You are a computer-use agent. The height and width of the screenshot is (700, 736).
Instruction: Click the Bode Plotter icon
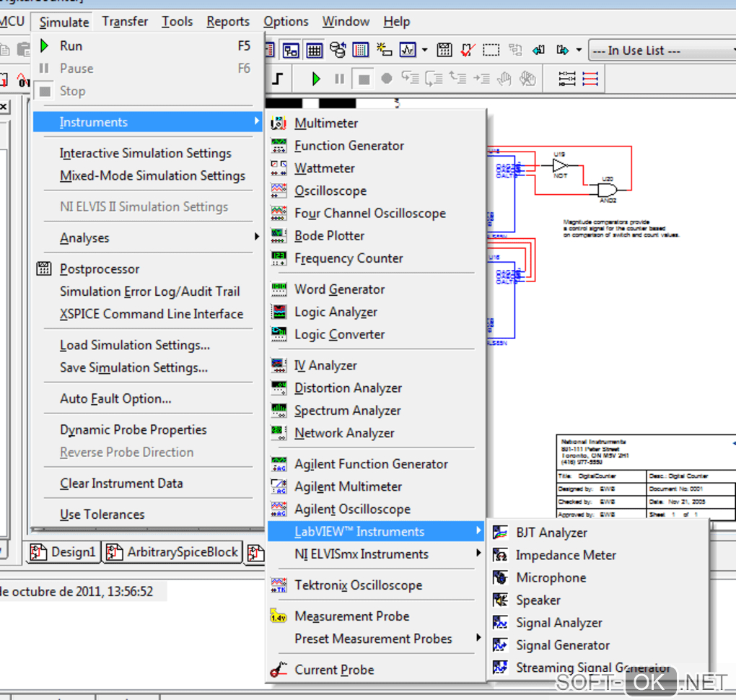[x=279, y=236]
